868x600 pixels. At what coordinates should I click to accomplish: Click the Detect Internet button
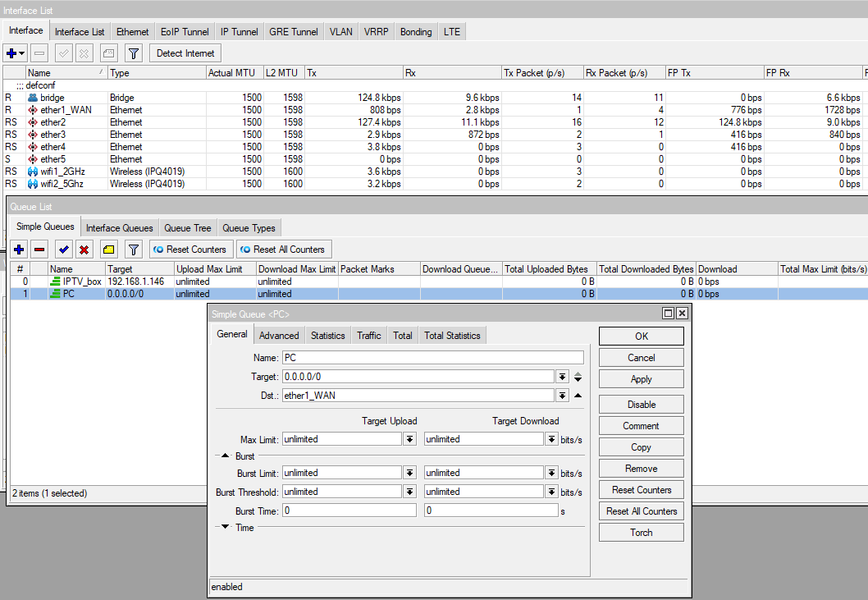click(x=185, y=53)
